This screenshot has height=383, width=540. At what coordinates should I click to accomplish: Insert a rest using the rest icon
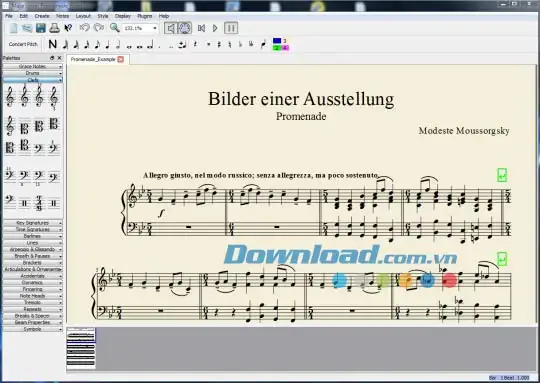195,44
